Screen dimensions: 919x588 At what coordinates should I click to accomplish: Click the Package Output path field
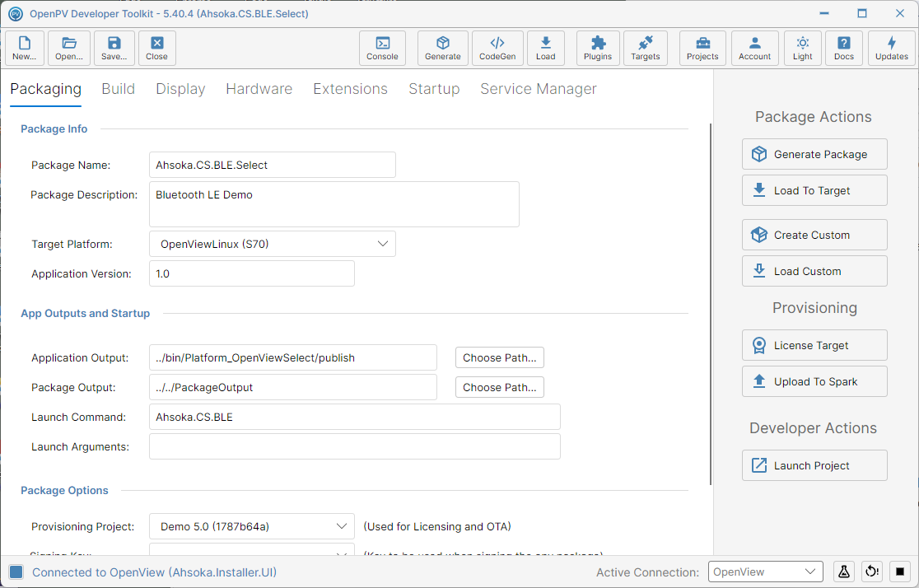coord(293,388)
